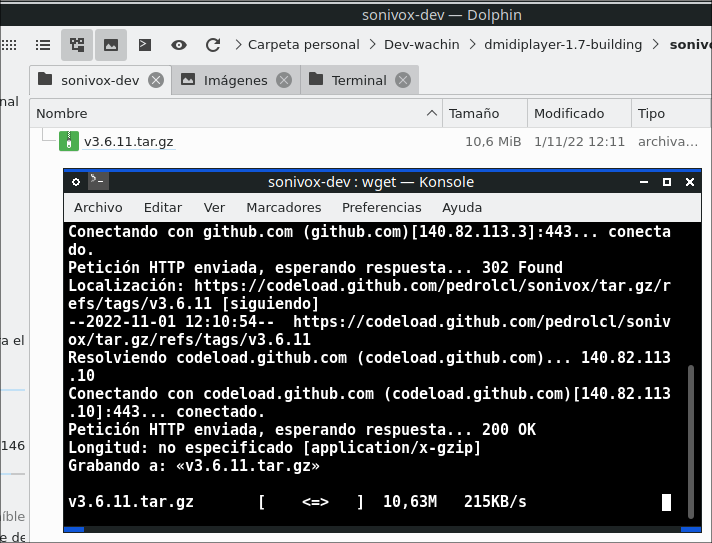Select the v3.6.11.tar.gz archive icon
Viewport: 712px width, 543px height.
[x=69, y=141]
